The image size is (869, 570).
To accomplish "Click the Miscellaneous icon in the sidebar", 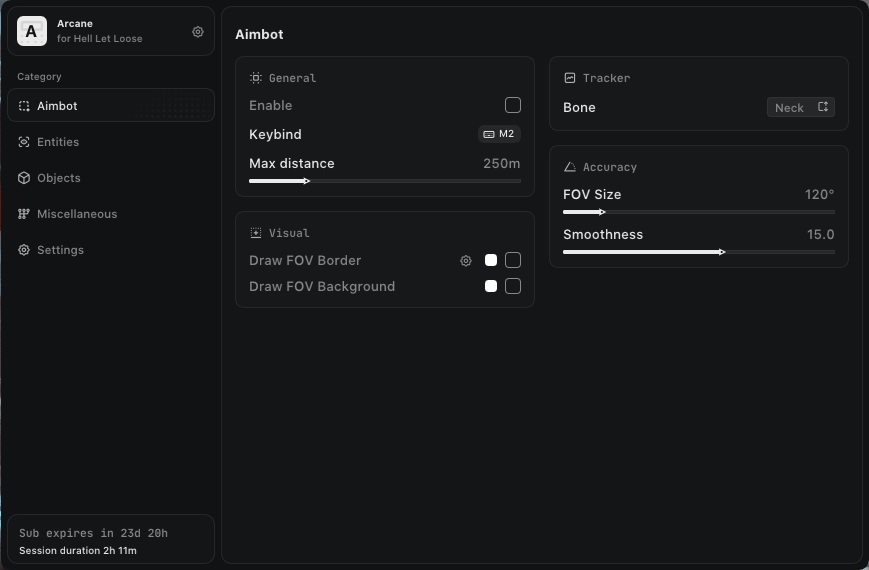I will pos(24,214).
